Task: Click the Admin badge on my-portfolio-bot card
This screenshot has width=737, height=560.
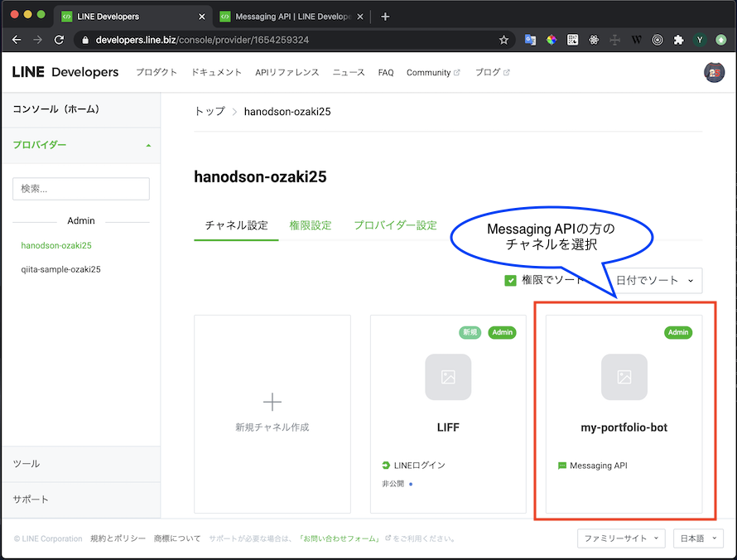Action: (677, 332)
